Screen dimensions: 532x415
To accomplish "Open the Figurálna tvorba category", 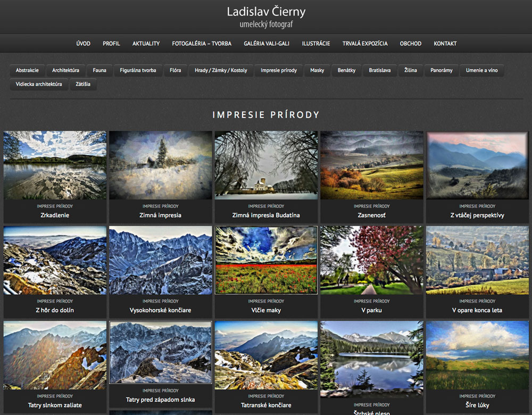I will [x=138, y=70].
